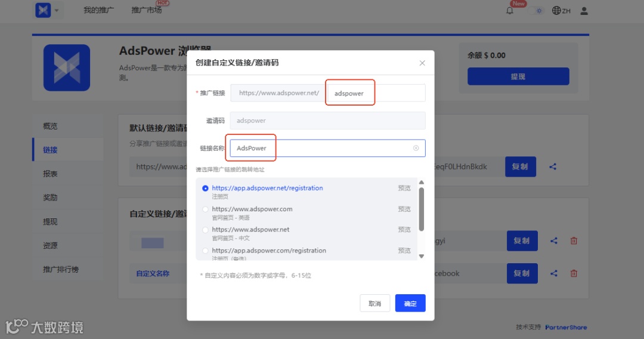Delete the 'cebook' custom link
The width and height of the screenshot is (644, 339).
click(574, 273)
